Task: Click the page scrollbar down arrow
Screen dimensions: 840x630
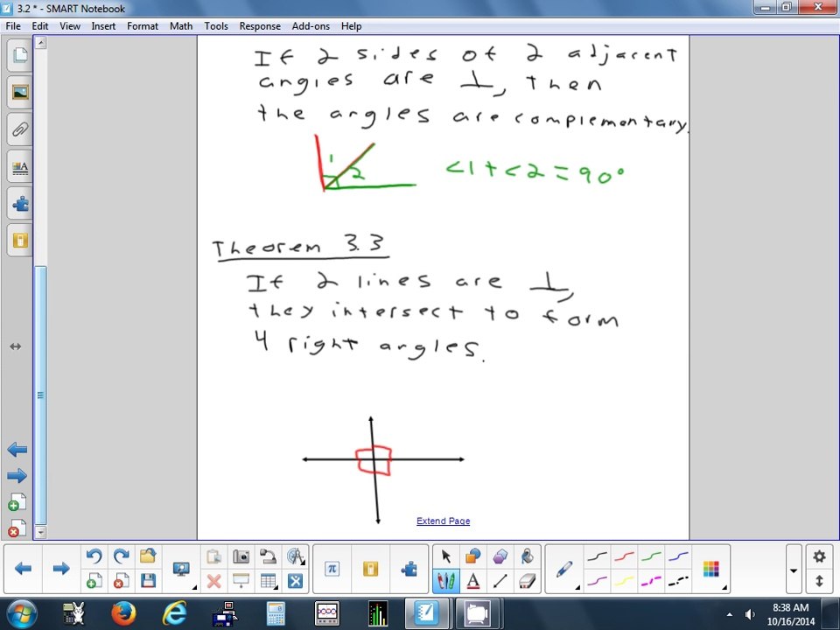Action: coord(41,533)
